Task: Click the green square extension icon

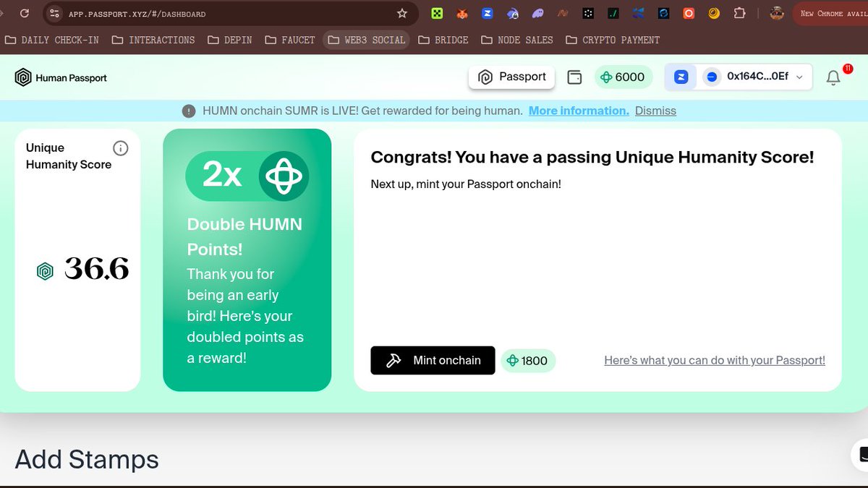Action: pyautogui.click(x=437, y=13)
